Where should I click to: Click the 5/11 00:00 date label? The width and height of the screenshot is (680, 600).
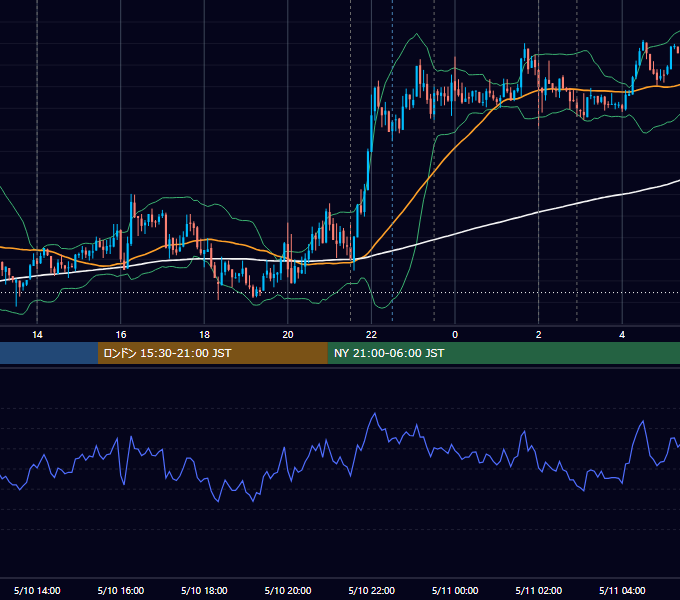455,590
